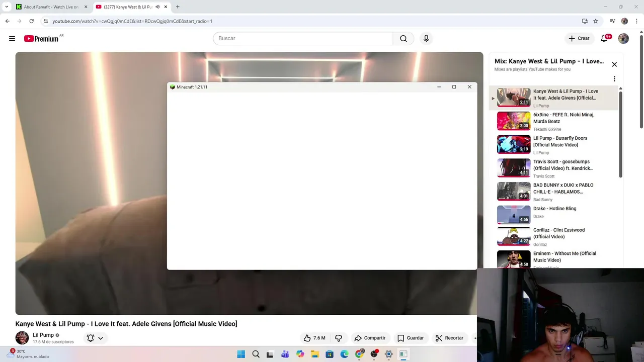Image resolution: width=644 pixels, height=362 pixels.
Task: Switch to the About Ramafit tab
Action: pyautogui.click(x=51, y=7)
